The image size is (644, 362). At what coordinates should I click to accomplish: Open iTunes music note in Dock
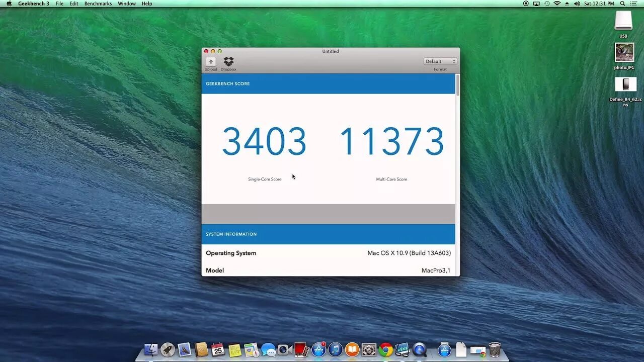click(x=335, y=349)
